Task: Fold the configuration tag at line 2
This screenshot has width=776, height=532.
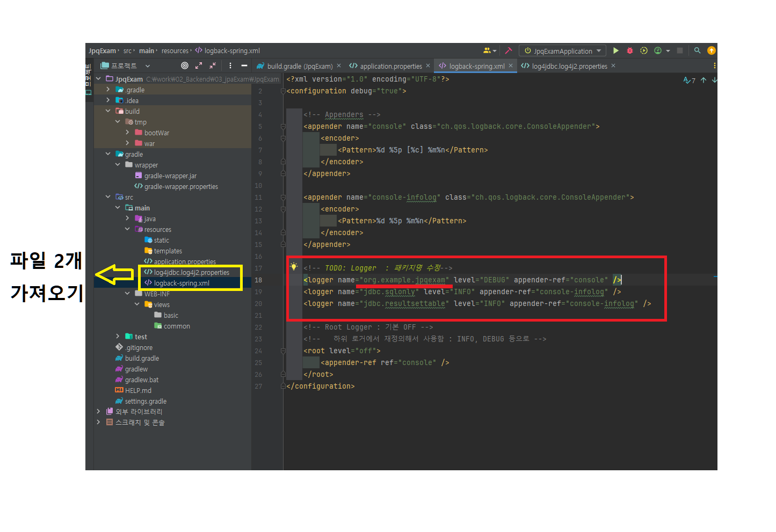Action: tap(283, 91)
